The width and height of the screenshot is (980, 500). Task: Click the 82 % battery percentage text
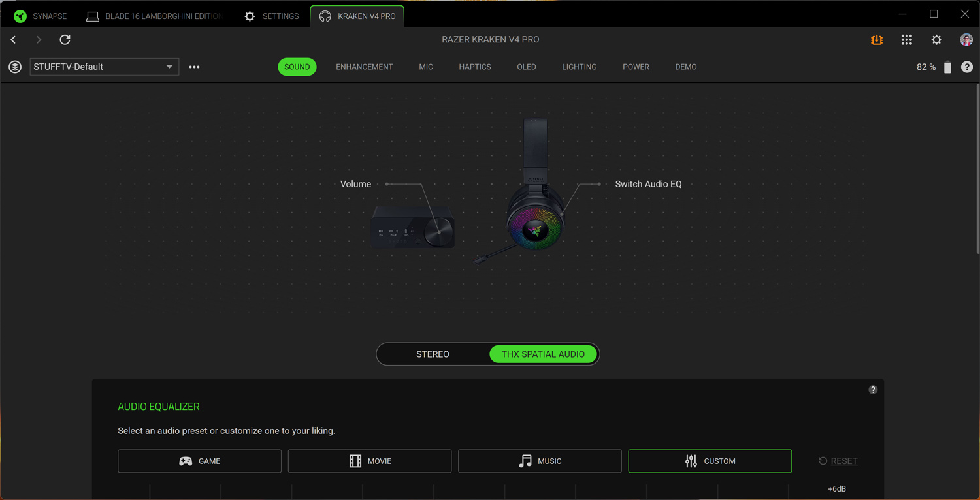click(x=926, y=67)
